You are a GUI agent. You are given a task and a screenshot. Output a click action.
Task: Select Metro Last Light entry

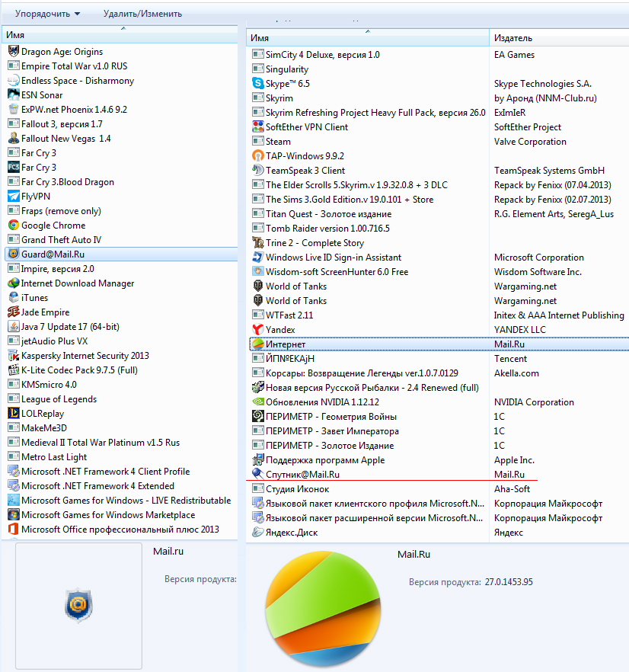pyautogui.click(x=54, y=457)
